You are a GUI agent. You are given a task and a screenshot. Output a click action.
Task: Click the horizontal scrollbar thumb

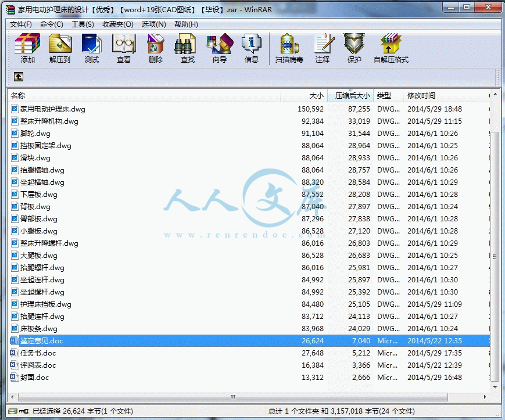(x=233, y=397)
